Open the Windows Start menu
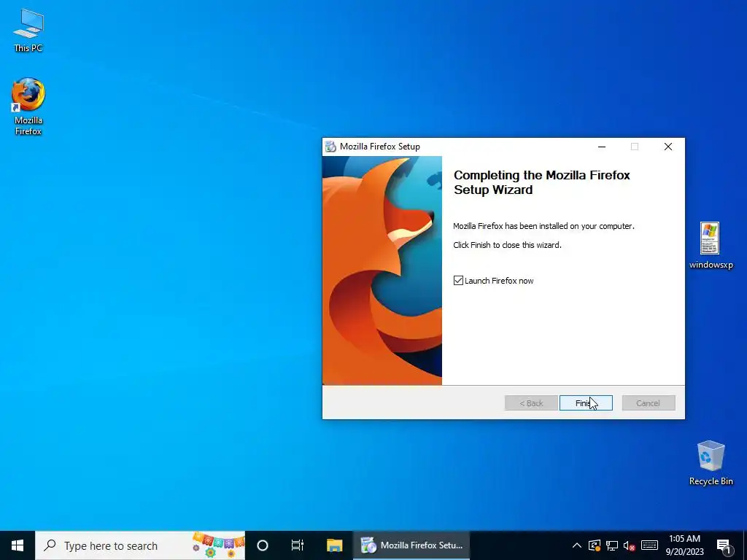 tap(18, 545)
